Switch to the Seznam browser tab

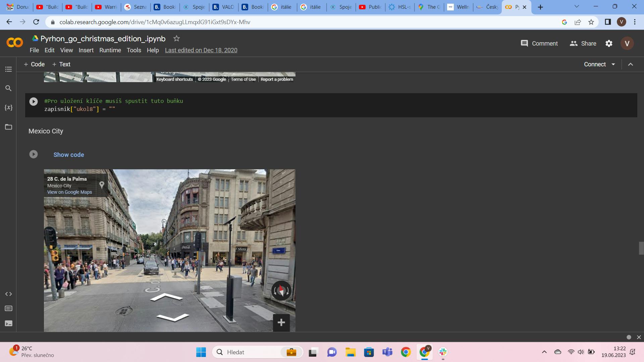[x=136, y=7]
